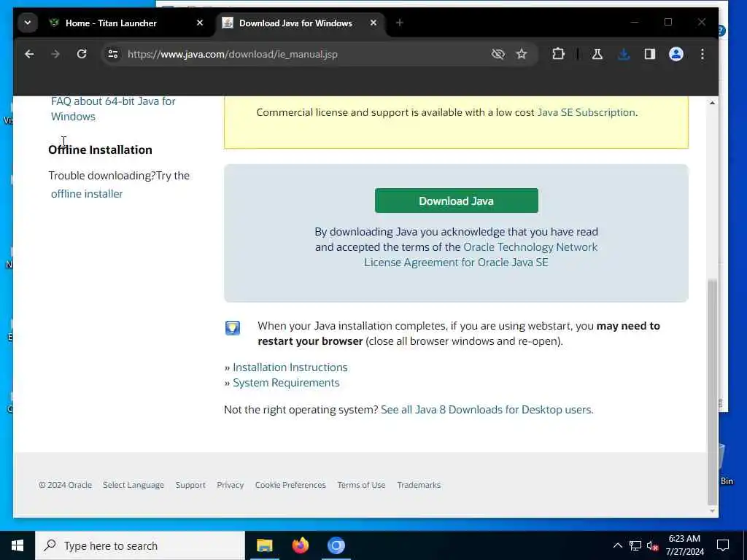The width and height of the screenshot is (747, 560).
Task: Open the profile avatar menu
Action: pyautogui.click(x=676, y=54)
